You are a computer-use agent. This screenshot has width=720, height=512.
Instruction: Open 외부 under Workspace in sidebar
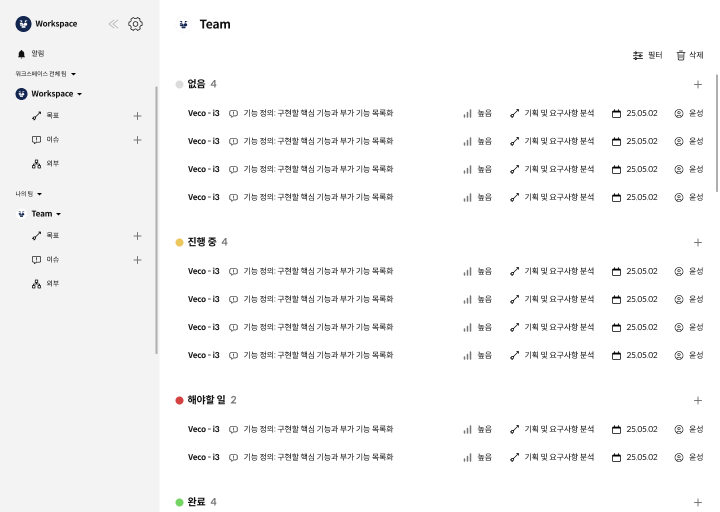pos(52,163)
